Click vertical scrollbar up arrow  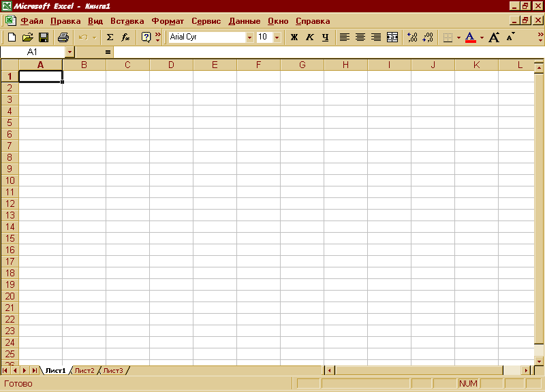(539, 67)
